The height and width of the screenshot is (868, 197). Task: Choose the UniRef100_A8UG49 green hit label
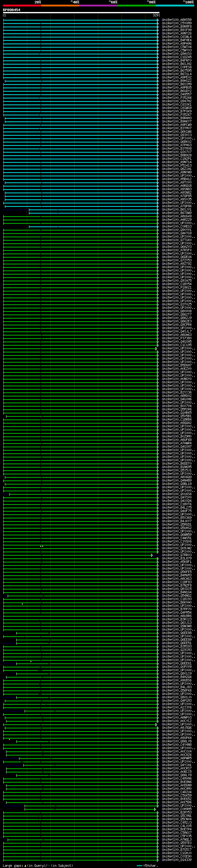coord(177,216)
